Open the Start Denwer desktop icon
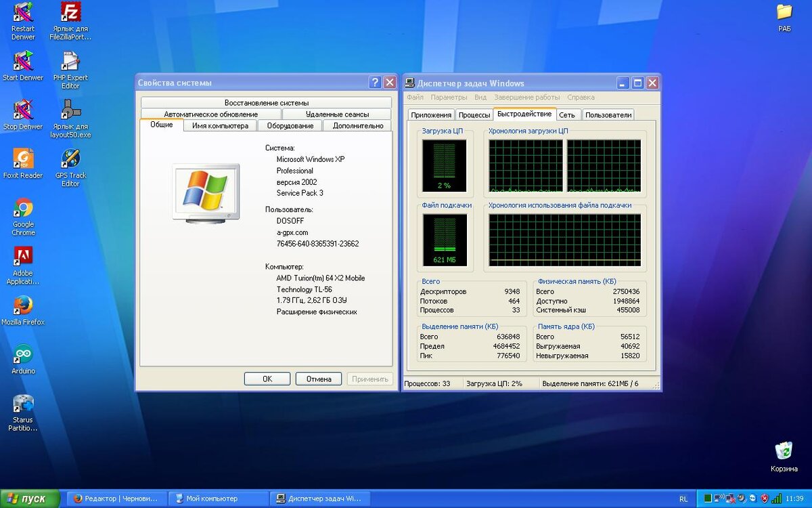Viewport: 812px width, 508px height. pos(23,61)
